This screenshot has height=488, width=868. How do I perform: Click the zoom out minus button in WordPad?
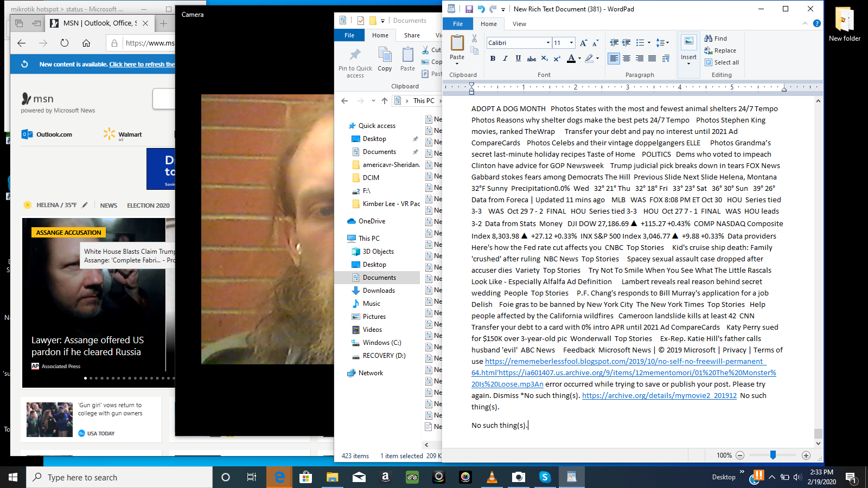pyautogui.click(x=740, y=455)
